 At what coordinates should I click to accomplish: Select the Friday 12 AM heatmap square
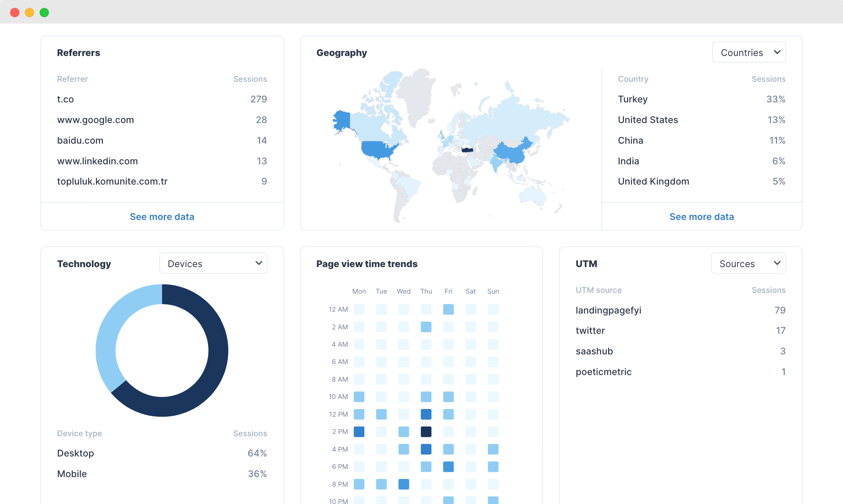pos(448,309)
